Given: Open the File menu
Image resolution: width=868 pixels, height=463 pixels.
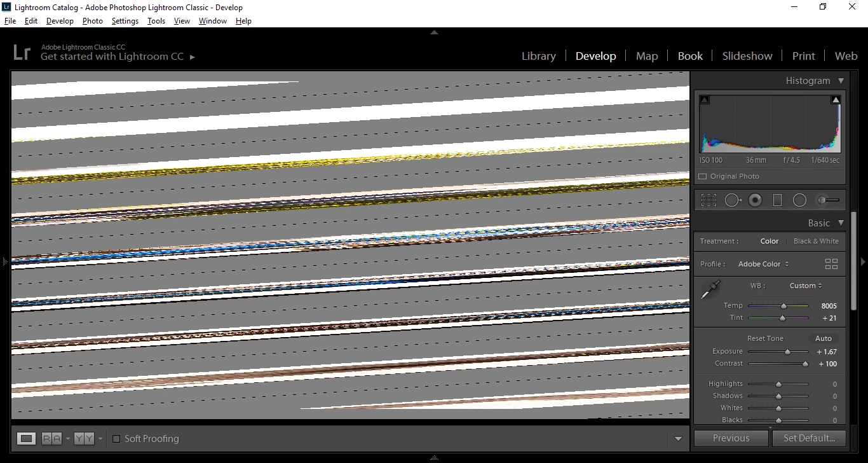Looking at the screenshot, I should 10,21.
